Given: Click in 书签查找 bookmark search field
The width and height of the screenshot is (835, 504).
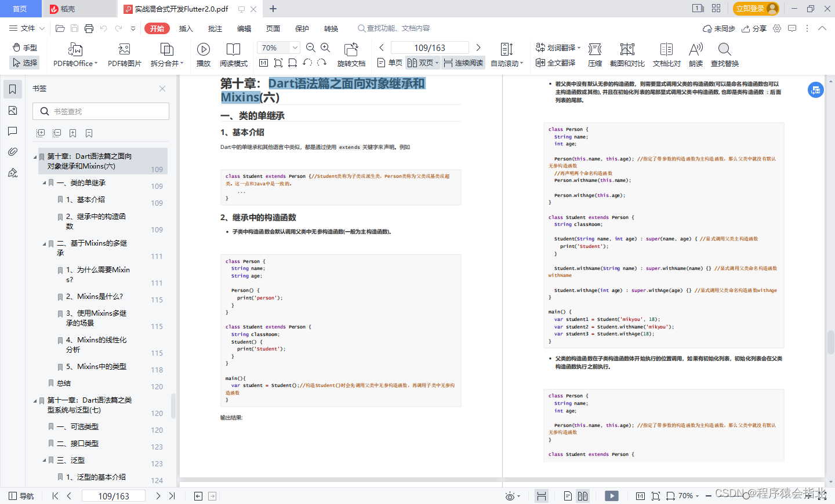Looking at the screenshot, I should (101, 111).
